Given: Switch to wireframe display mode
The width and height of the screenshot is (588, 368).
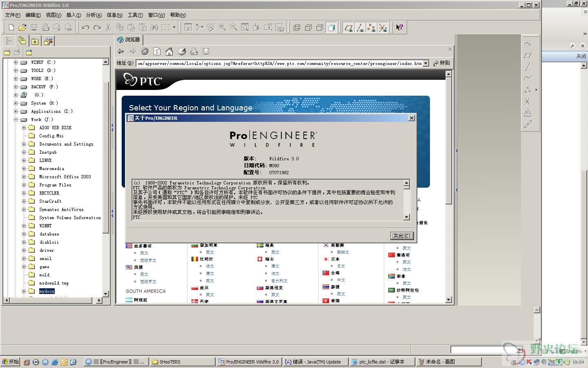Looking at the screenshot, I should [297, 27].
